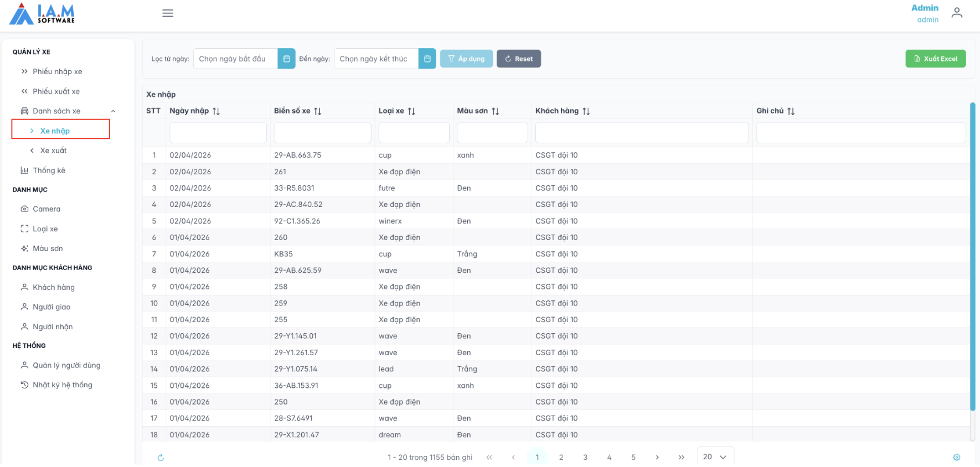This screenshot has width=980, height=467.
Task: Click the refresh icon below the table
Action: tap(161, 458)
